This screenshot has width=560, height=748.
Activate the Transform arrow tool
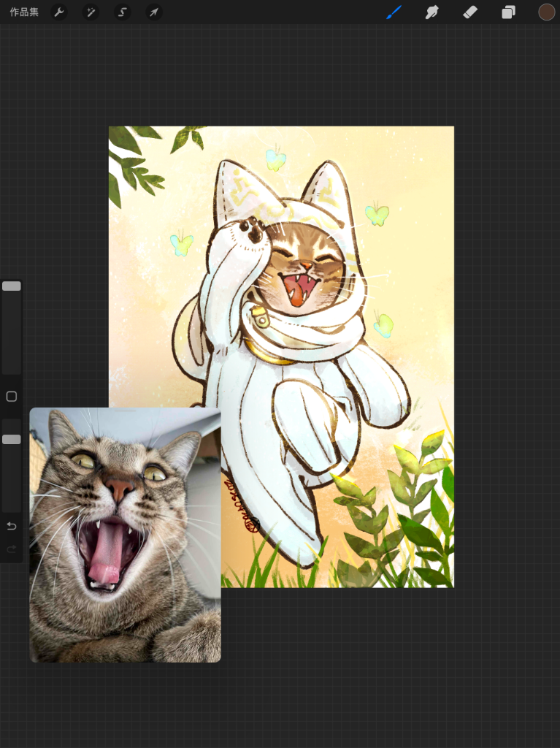[153, 12]
